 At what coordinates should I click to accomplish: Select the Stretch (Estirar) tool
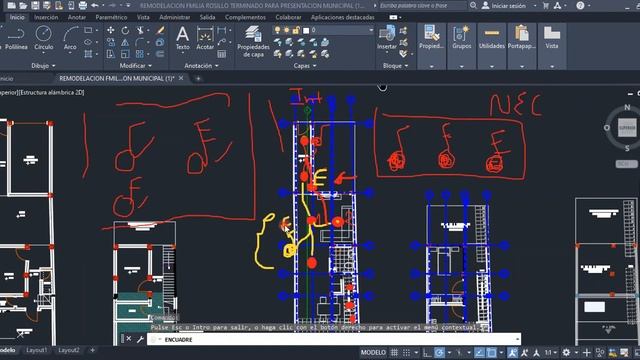pyautogui.click(x=110, y=54)
